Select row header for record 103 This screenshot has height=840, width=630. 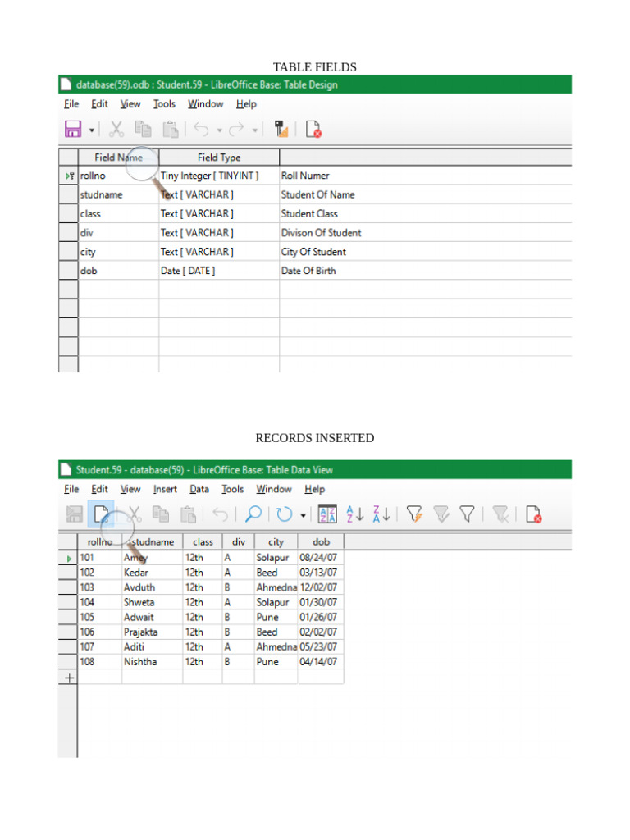[68, 587]
